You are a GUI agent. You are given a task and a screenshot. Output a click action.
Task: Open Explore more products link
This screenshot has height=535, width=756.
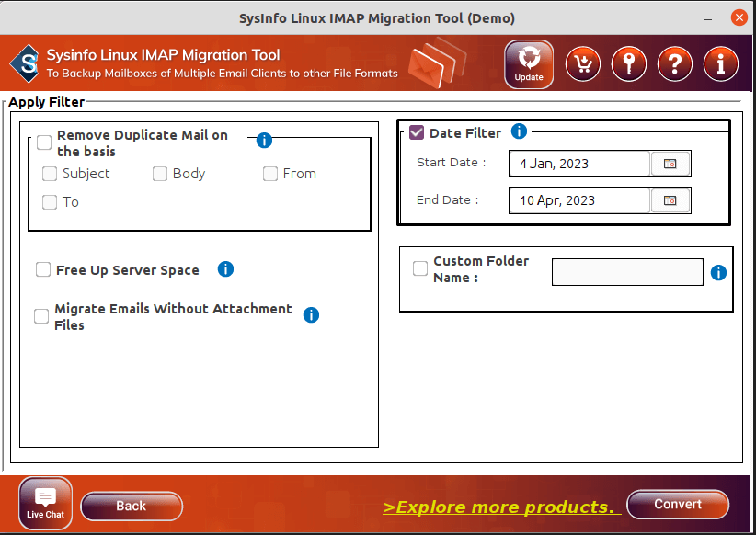pos(501,507)
